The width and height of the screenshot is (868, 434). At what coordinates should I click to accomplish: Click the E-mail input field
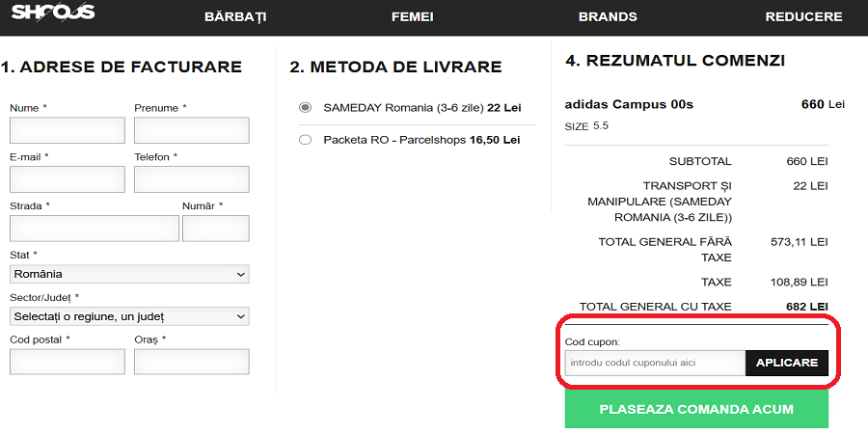[x=68, y=179]
